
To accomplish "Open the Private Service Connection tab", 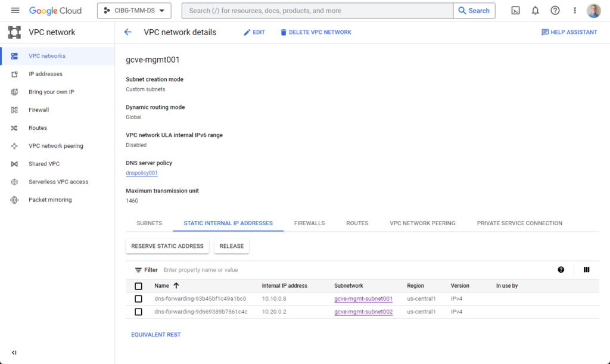I will coord(519,223).
